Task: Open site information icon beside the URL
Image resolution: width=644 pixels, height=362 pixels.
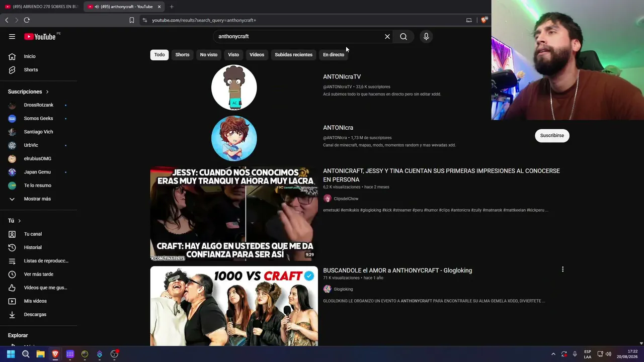Action: (x=145, y=20)
